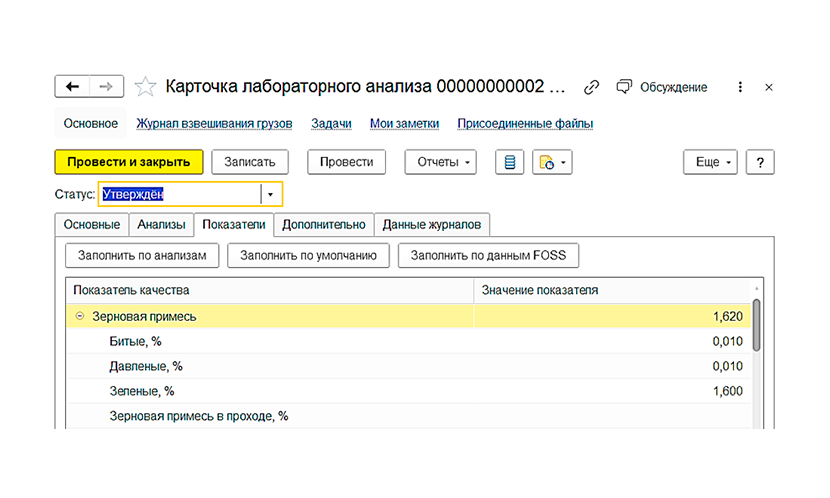Viewport: 830px width, 498px height.
Task: Go forward with the right arrow button
Action: point(106,86)
